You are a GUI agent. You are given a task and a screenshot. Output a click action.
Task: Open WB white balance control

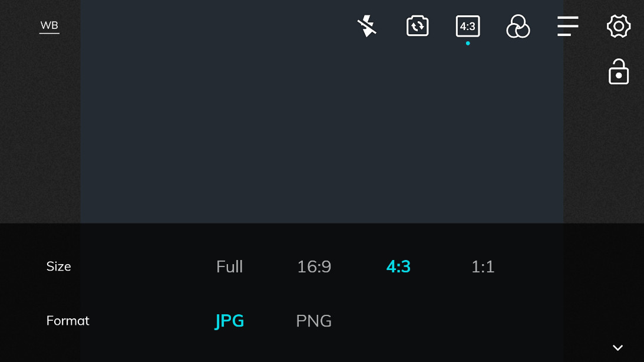pyautogui.click(x=49, y=26)
